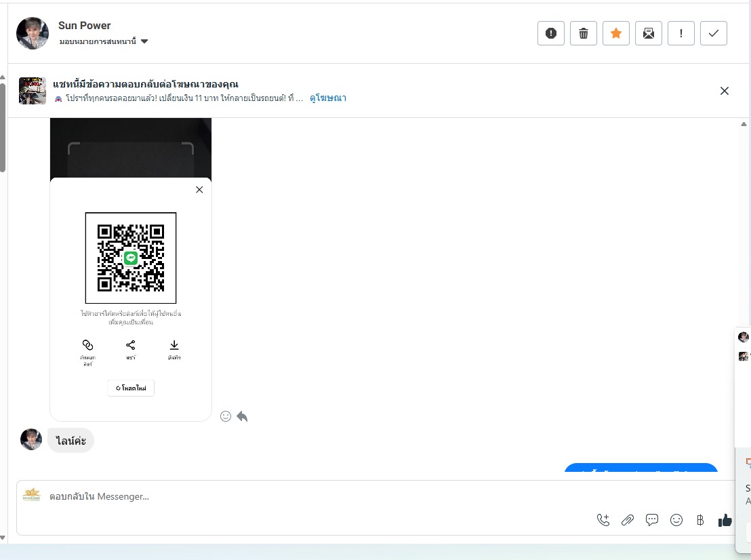Click the Sun Power contact name

click(x=84, y=25)
